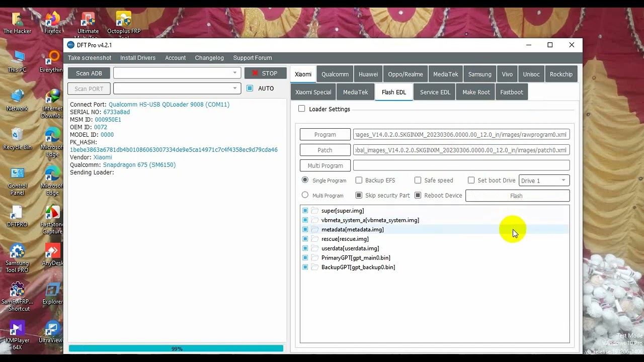Image resolution: width=644 pixels, height=362 pixels.
Task: Uncheck the Reboot Device option
Action: 418,195
